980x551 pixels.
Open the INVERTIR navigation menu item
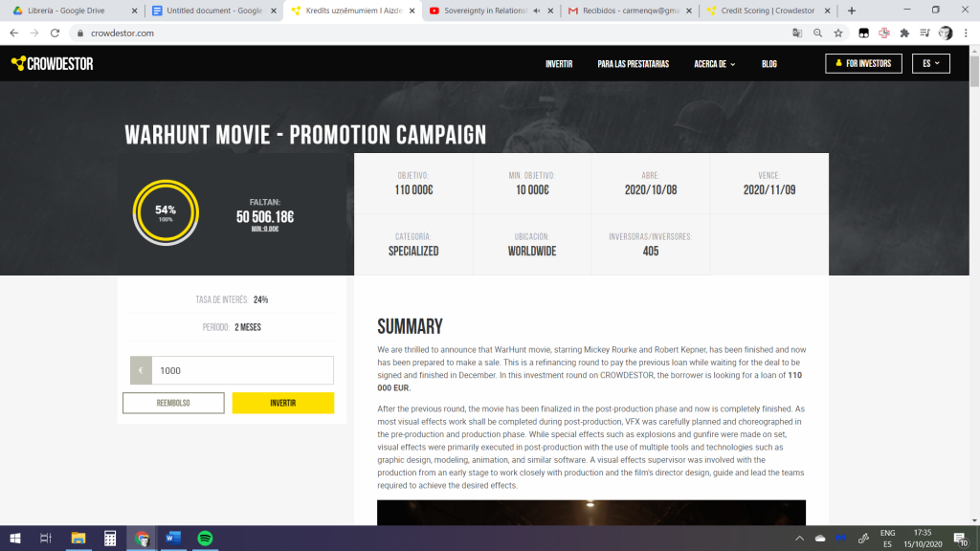point(559,64)
